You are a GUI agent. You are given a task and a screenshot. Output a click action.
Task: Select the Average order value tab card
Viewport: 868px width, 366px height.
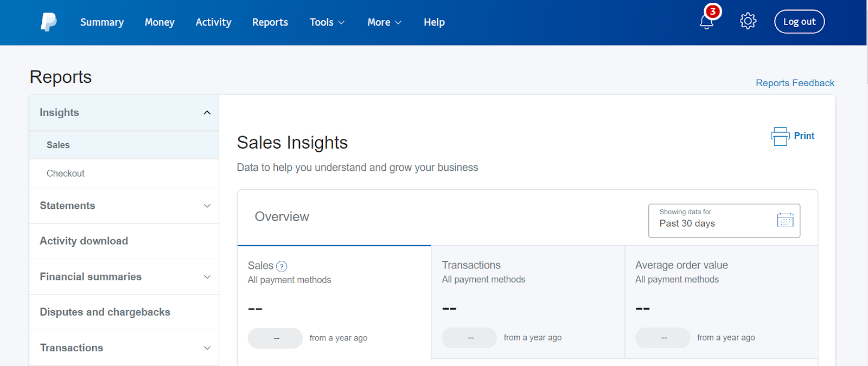pos(722,302)
